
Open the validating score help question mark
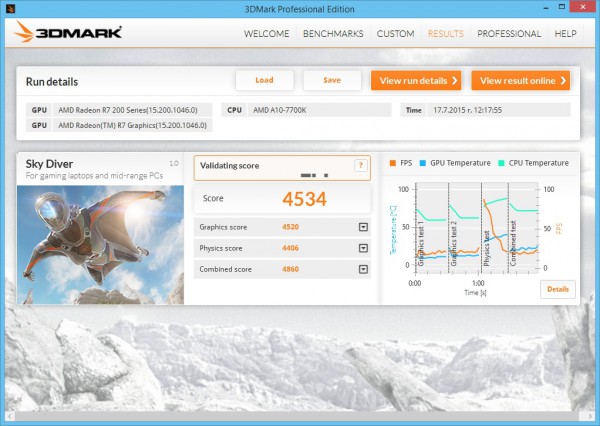click(360, 166)
